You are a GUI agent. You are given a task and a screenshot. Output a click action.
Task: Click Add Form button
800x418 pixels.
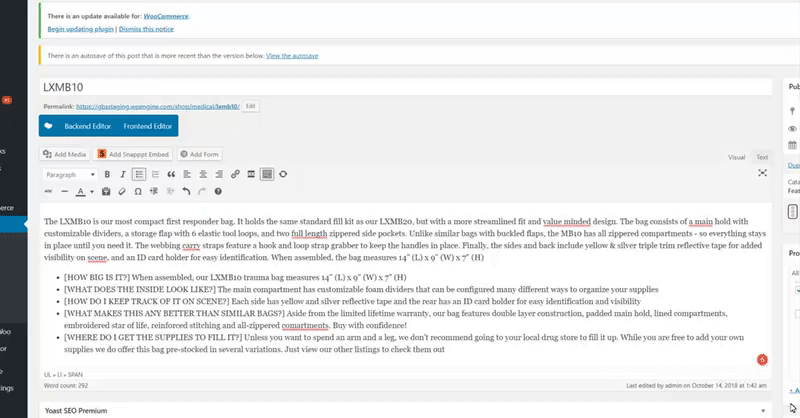pyautogui.click(x=199, y=154)
